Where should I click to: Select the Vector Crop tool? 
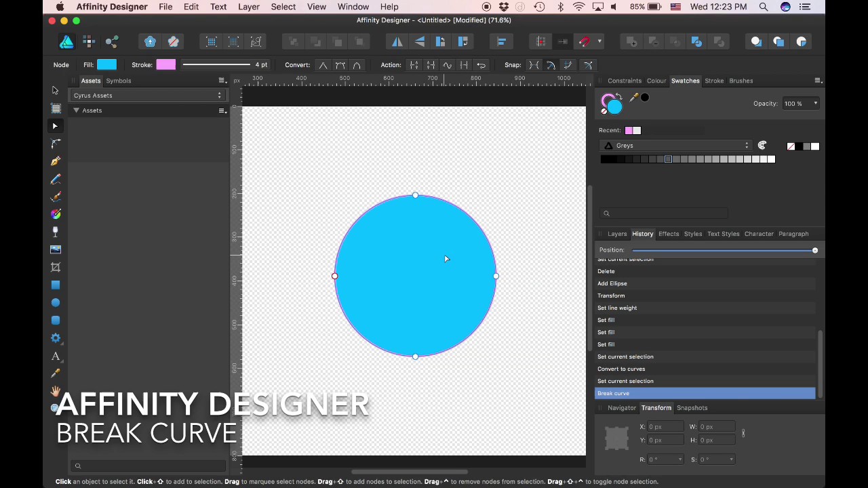(56, 266)
